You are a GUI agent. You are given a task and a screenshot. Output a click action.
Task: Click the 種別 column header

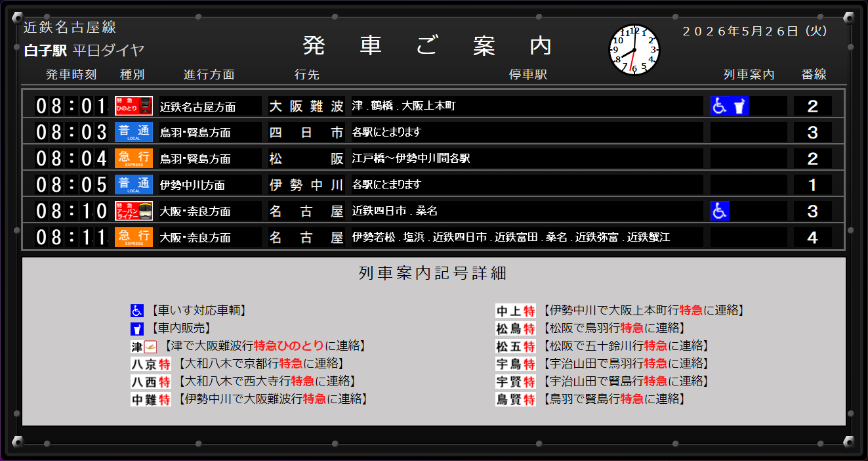pyautogui.click(x=132, y=75)
